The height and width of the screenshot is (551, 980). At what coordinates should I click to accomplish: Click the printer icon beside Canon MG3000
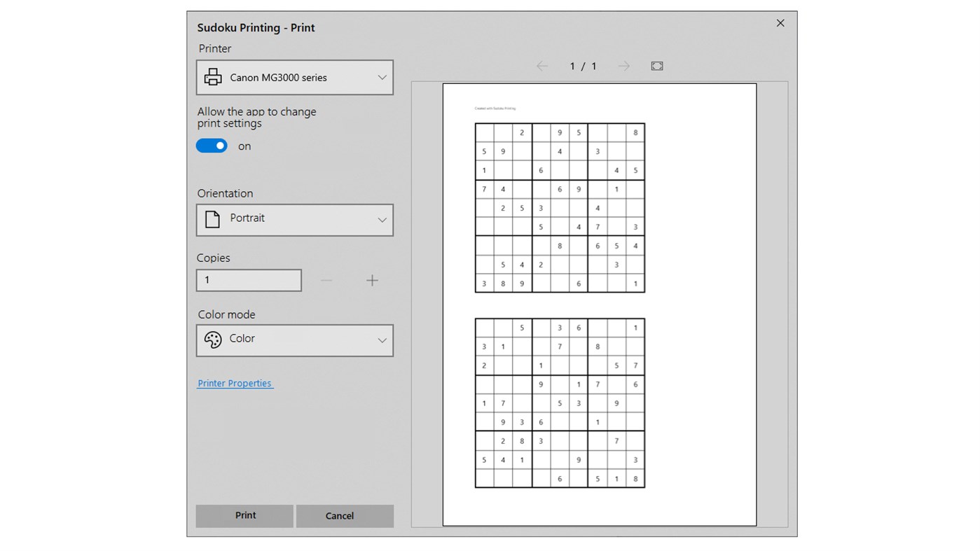click(x=212, y=77)
